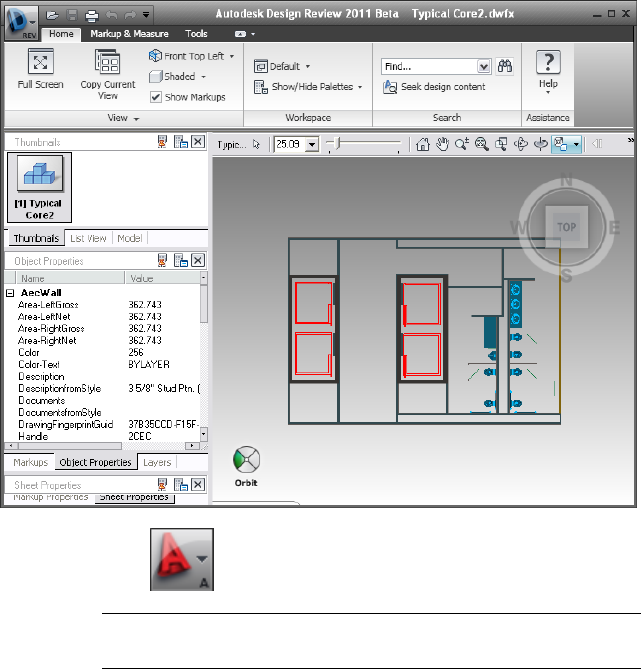Close the Sheet Properties palette
The height and width of the screenshot is (669, 641).
(x=198, y=485)
